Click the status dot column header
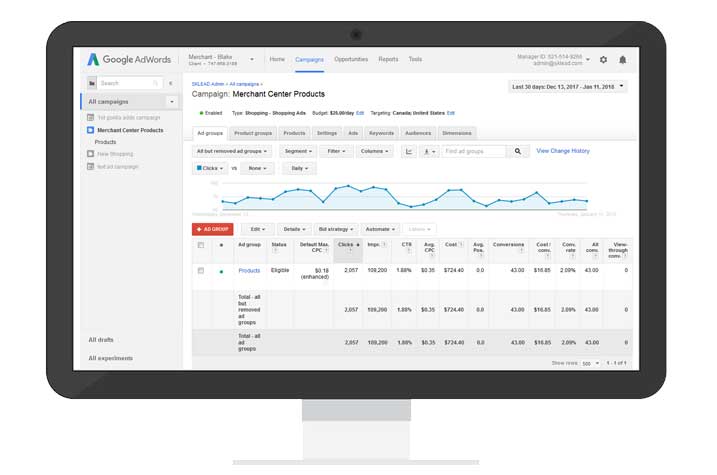The width and height of the screenshot is (717, 475). pos(222,246)
